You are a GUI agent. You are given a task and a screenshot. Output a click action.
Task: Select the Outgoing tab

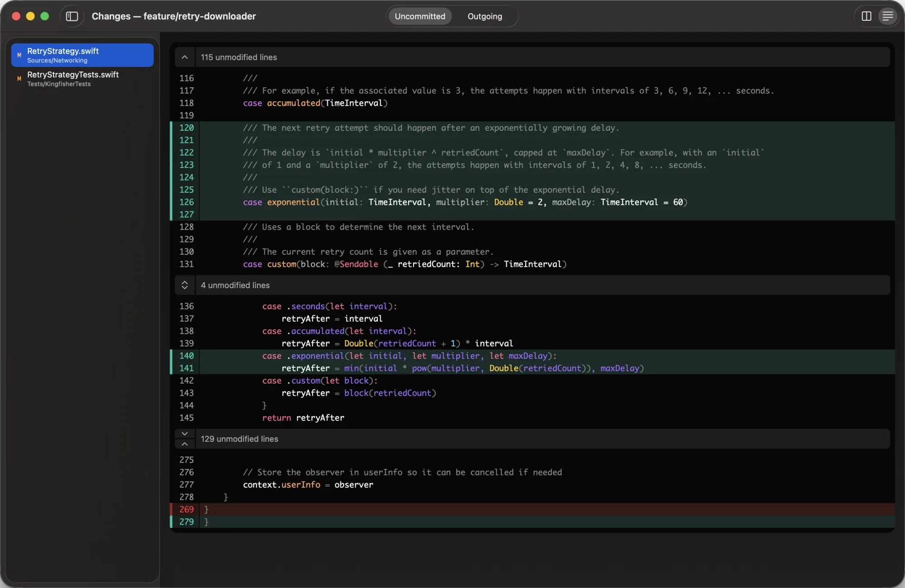point(485,16)
